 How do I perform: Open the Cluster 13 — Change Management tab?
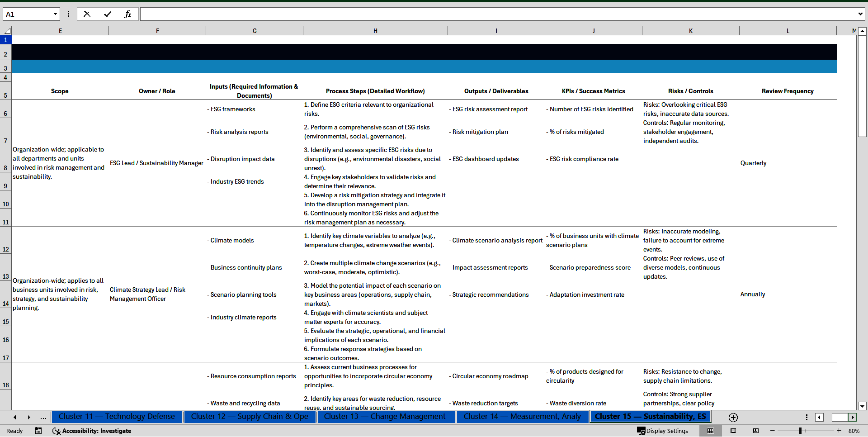click(386, 417)
